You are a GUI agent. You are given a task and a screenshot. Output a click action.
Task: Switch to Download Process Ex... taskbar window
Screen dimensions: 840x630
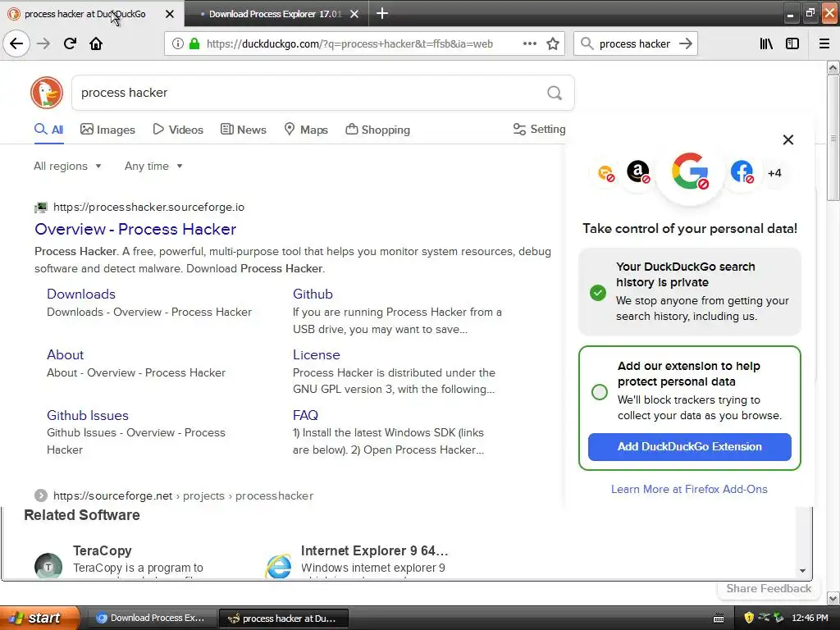[x=152, y=619]
